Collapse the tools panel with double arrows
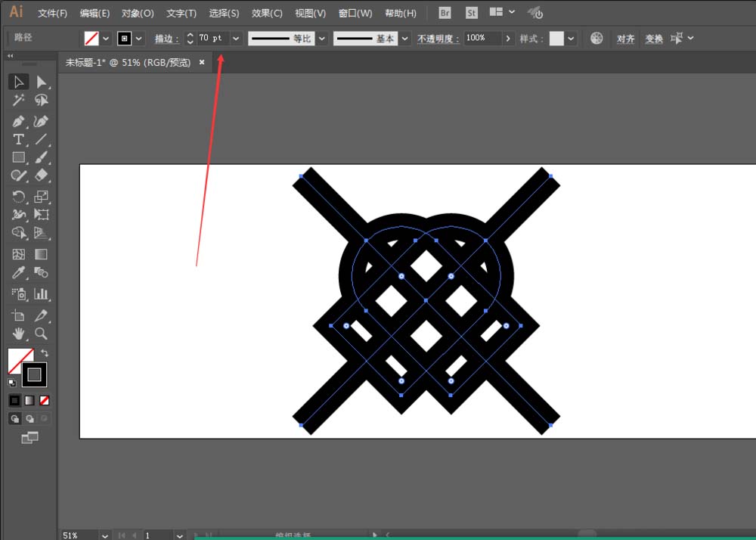Viewport: 756px width, 540px height. pos(10,56)
